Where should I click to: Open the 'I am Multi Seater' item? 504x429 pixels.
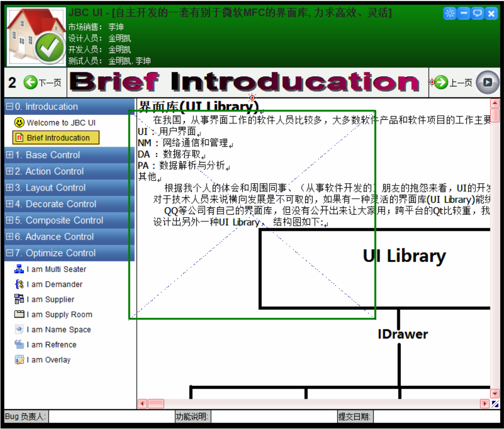tap(56, 269)
